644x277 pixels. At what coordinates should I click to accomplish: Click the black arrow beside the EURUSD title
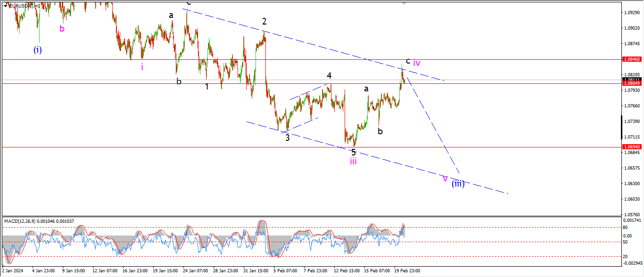click(5, 6)
